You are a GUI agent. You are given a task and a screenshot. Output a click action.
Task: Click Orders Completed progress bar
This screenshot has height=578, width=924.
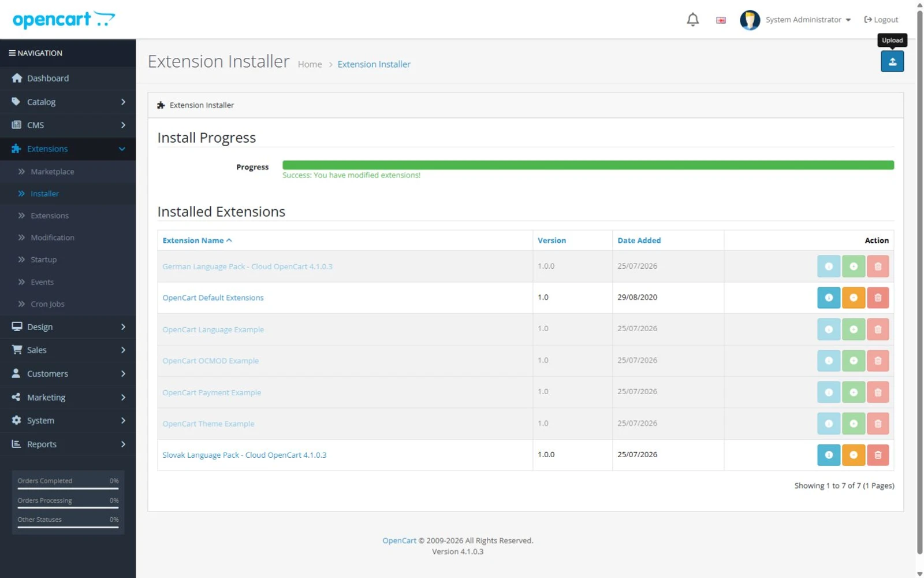coord(68,489)
